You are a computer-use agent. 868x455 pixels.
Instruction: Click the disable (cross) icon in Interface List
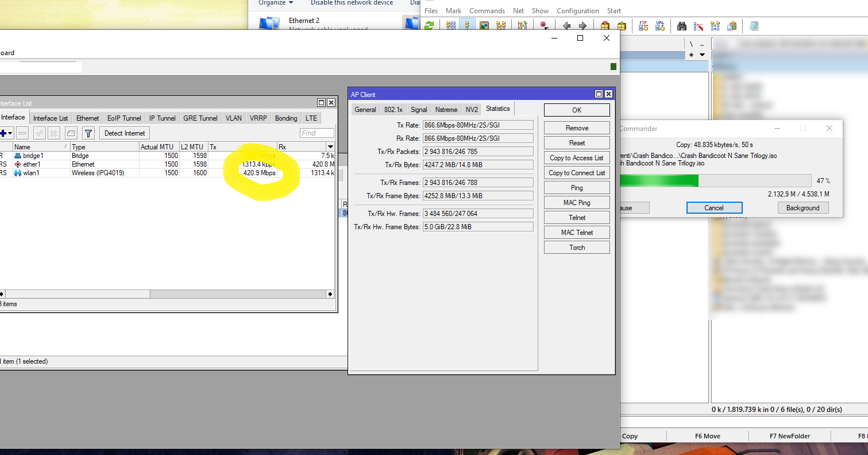coord(53,133)
